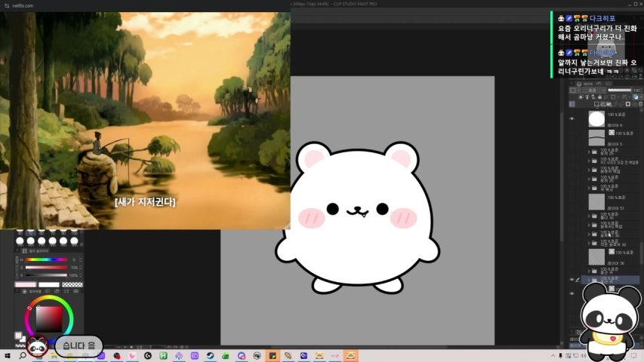This screenshot has height=362, width=644.
Task: Open Windows taskbar search
Action: 23,355
